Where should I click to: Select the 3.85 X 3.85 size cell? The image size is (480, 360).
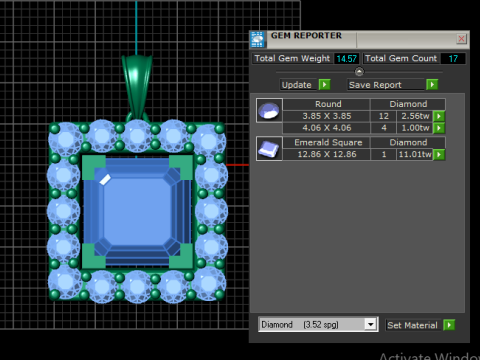click(326, 116)
